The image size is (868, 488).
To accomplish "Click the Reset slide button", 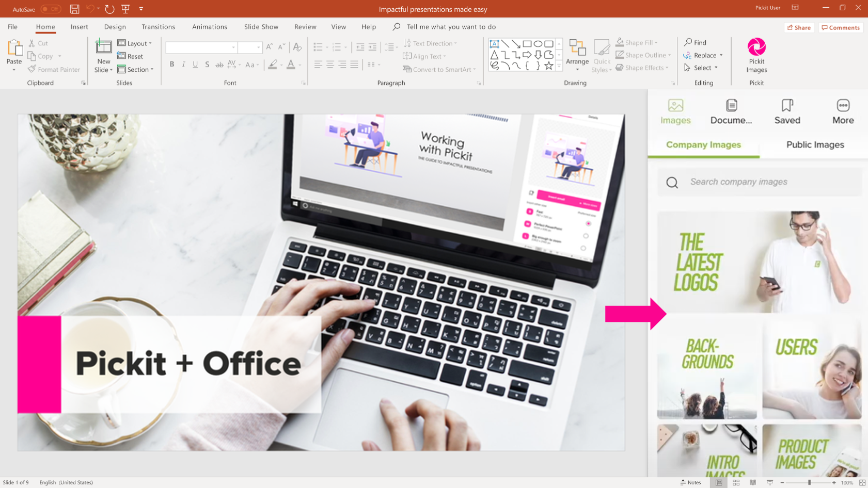I will (x=130, y=56).
